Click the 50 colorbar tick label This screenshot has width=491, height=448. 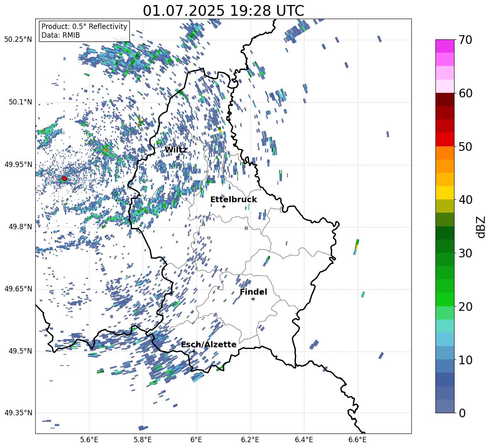pyautogui.click(x=466, y=146)
